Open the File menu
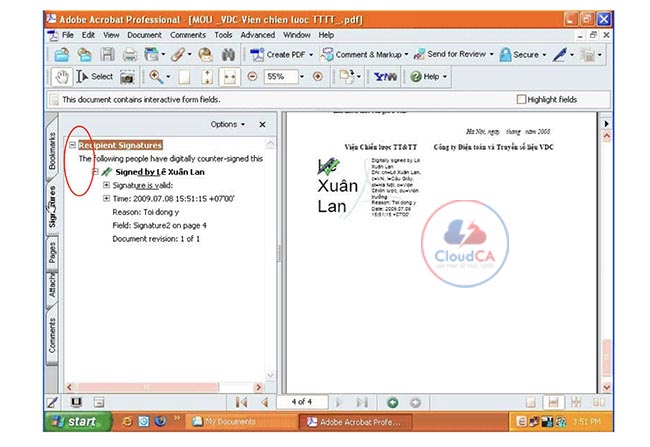The width and height of the screenshot is (650, 447). pos(68,35)
